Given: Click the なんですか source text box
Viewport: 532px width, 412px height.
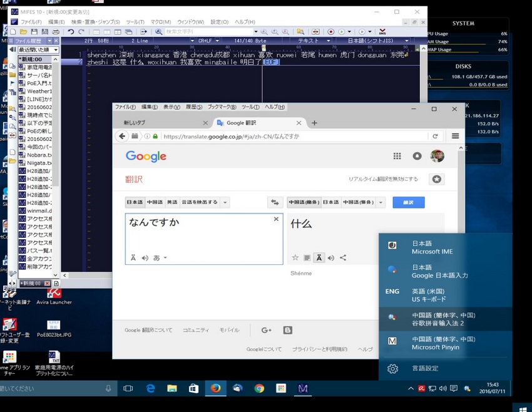Looking at the screenshot, I should point(204,239).
